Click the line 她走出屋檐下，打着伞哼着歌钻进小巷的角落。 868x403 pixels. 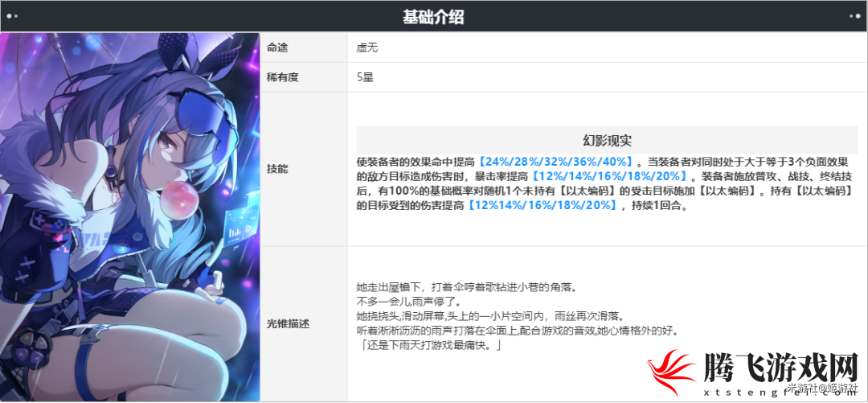tap(467, 288)
